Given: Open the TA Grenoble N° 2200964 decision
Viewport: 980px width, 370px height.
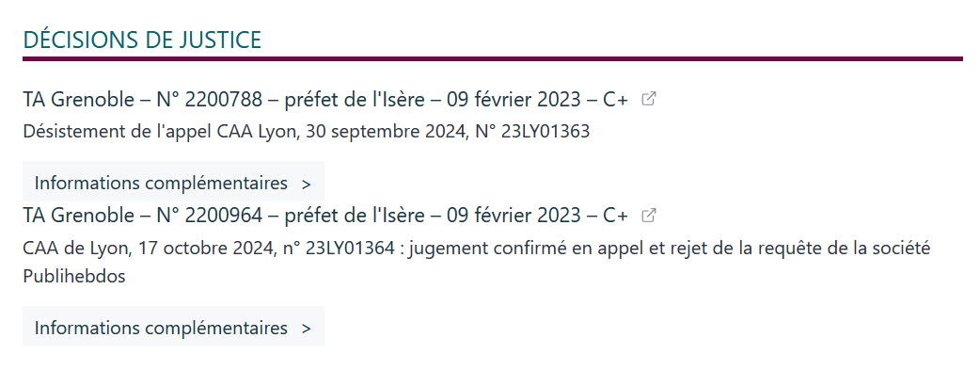Looking at the screenshot, I should point(325,216).
